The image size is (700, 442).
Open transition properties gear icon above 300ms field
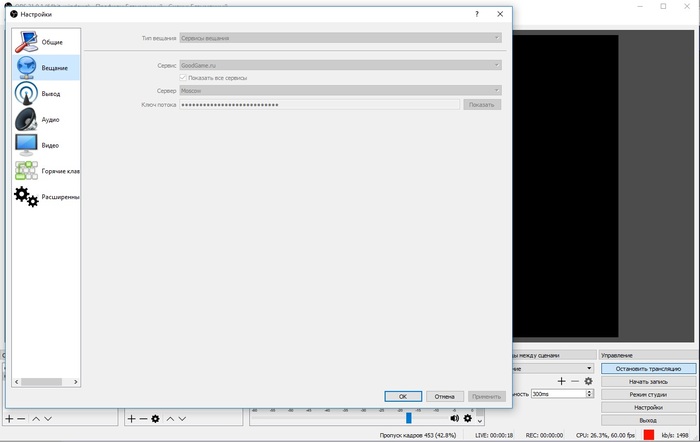coord(588,381)
